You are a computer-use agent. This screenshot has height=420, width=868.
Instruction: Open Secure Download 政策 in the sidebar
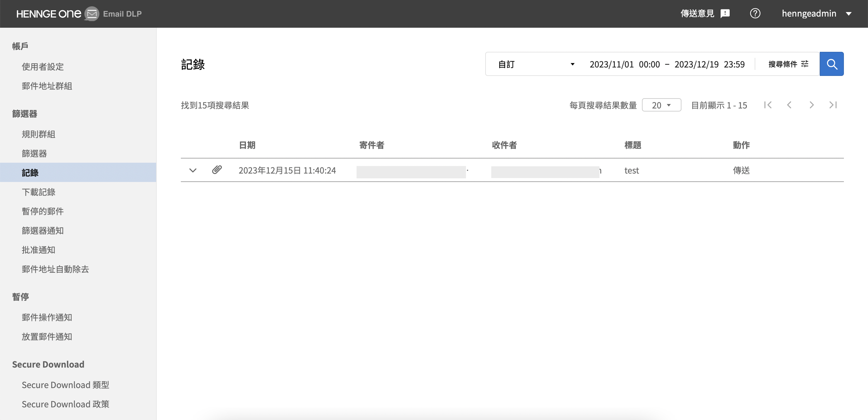click(65, 404)
